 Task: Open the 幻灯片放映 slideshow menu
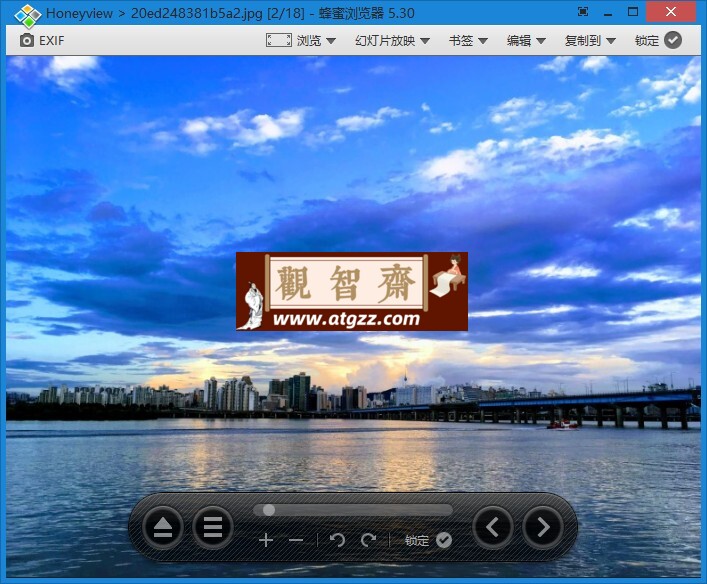click(392, 41)
